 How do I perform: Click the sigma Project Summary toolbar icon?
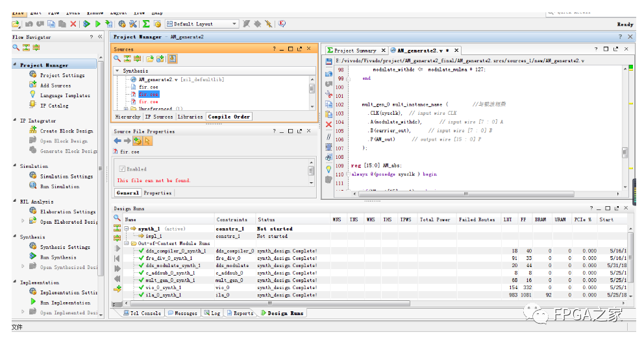pyautogui.click(x=146, y=24)
